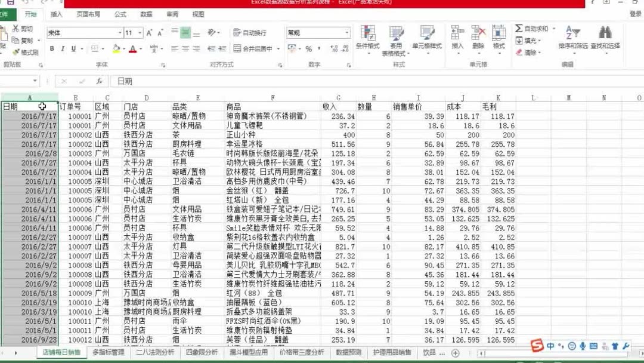This screenshot has width=644, height=363.
Task: Switch to the 数据 ribbon tab
Action: click(147, 14)
